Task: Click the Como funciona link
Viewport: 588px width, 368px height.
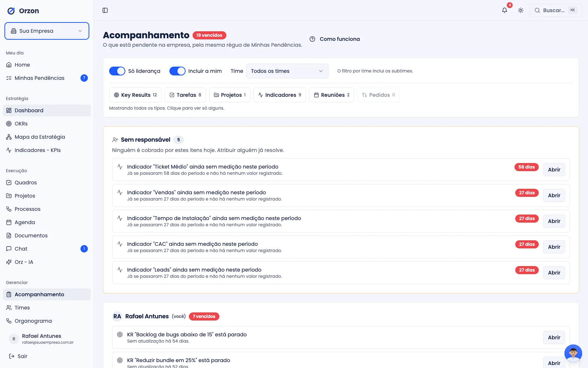Action: [334, 39]
